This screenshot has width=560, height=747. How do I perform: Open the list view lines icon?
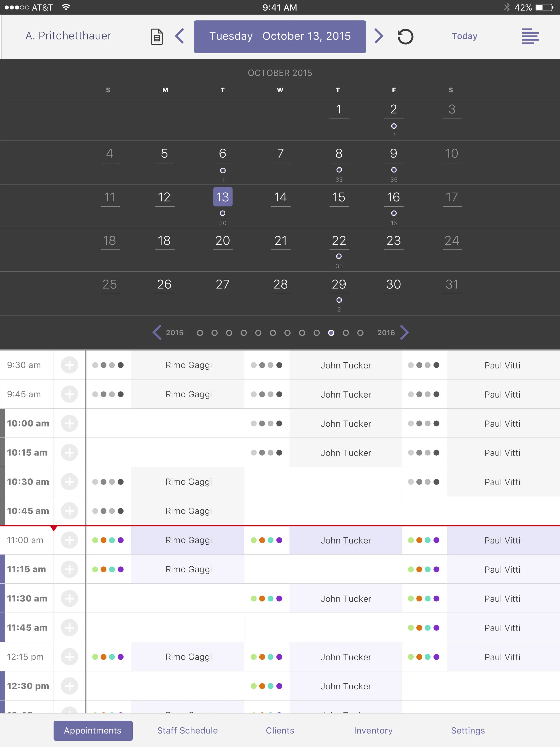click(x=530, y=36)
